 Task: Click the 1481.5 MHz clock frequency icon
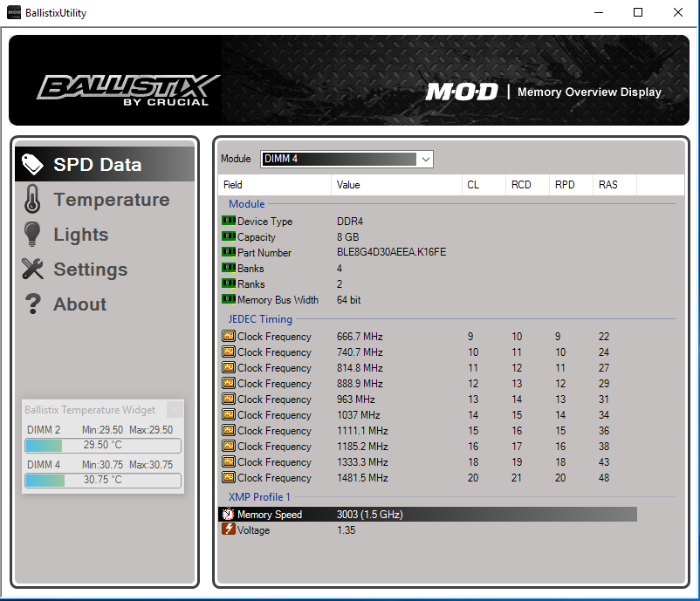[x=229, y=477]
